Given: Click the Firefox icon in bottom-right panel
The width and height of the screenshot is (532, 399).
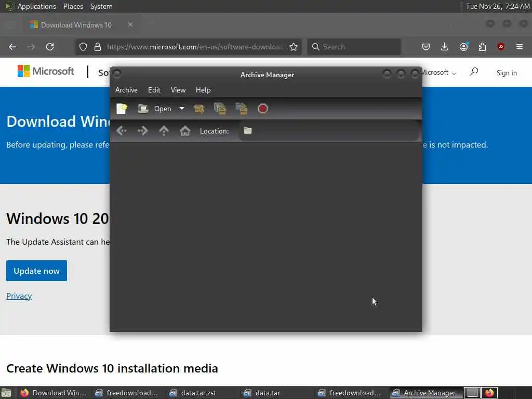Looking at the screenshot, I should coord(489,393).
